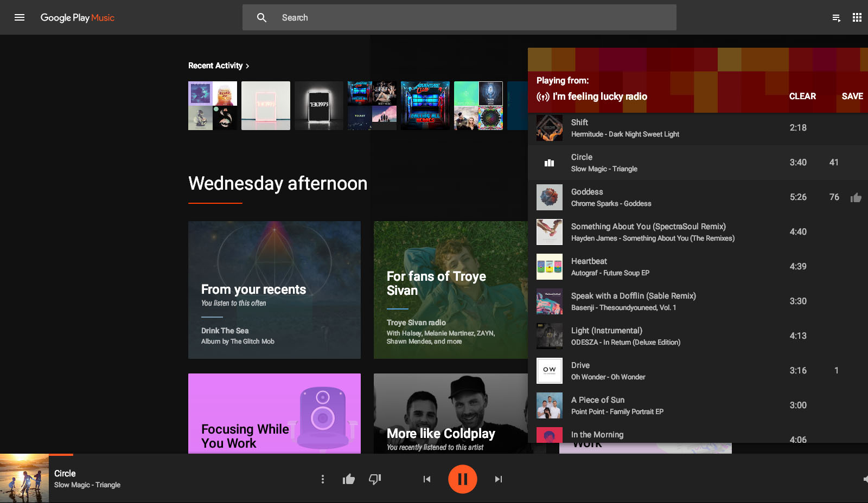Screen dimensions: 868x503
Task: Select Goddess by Chrome Sparks
Action: click(698, 197)
